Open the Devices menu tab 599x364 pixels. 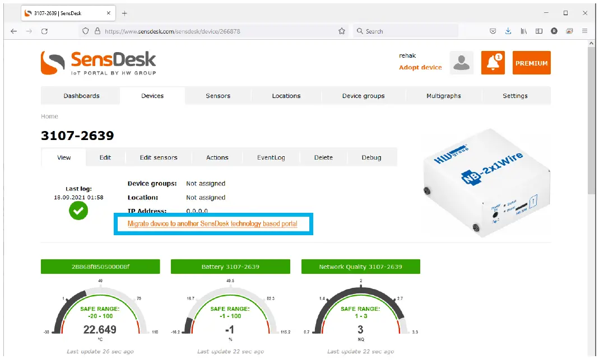152,96
